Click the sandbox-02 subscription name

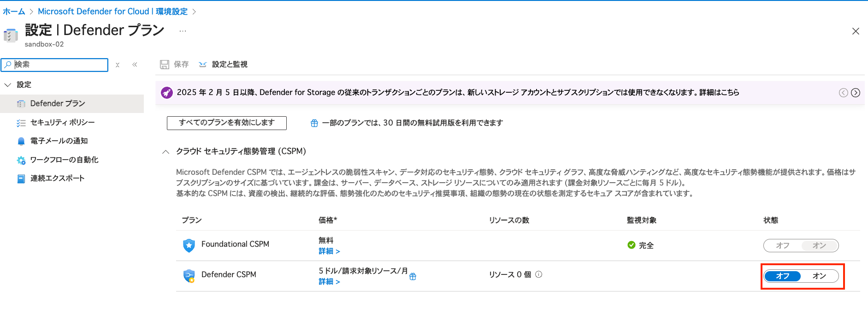44,44
